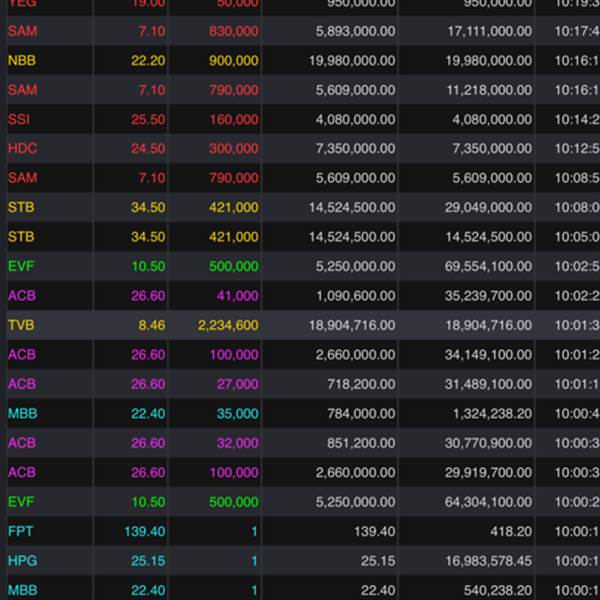Click the cumulative value 35,239,700.00
Screen dimensions: 600x600
[488, 296]
